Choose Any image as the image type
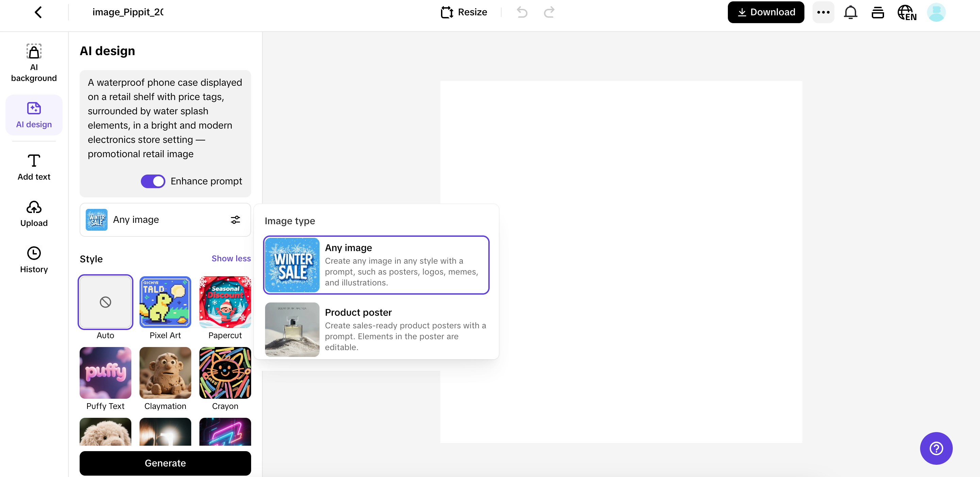Image resolution: width=980 pixels, height=477 pixels. tap(376, 265)
